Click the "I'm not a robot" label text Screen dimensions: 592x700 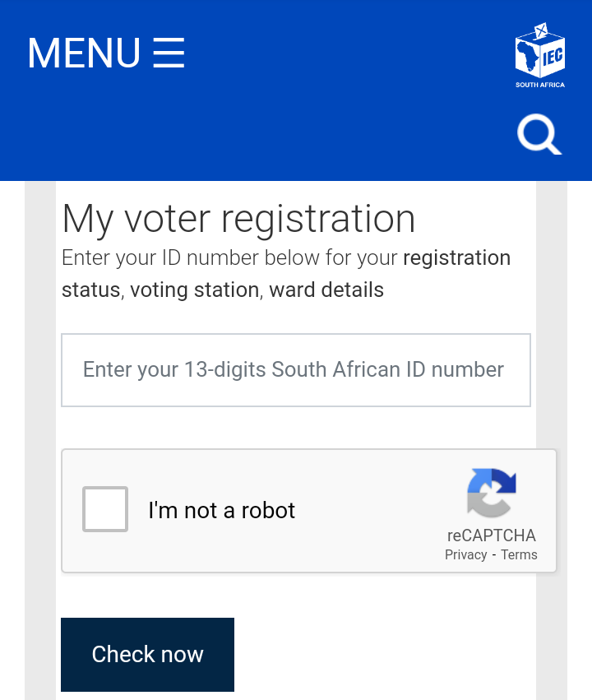click(x=221, y=510)
